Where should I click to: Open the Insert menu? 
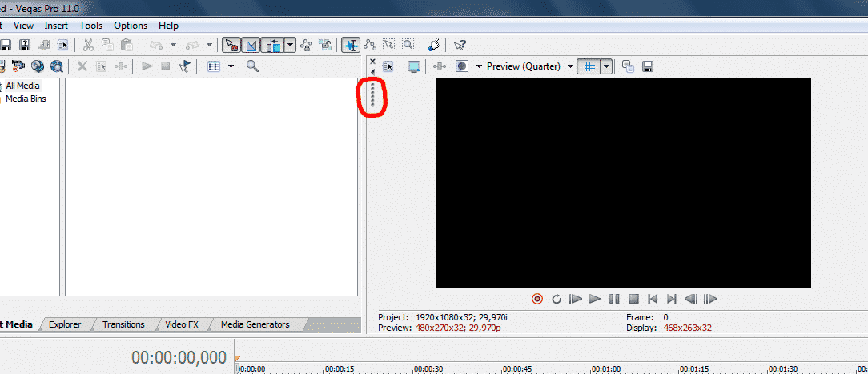pyautogui.click(x=56, y=26)
